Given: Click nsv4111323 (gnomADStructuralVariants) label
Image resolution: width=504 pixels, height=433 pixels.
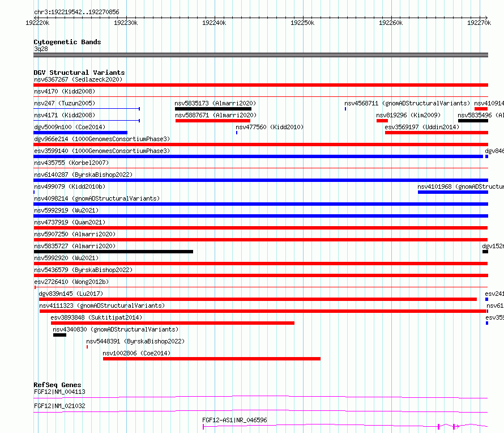Looking at the screenshot, I should tap(102, 305).
